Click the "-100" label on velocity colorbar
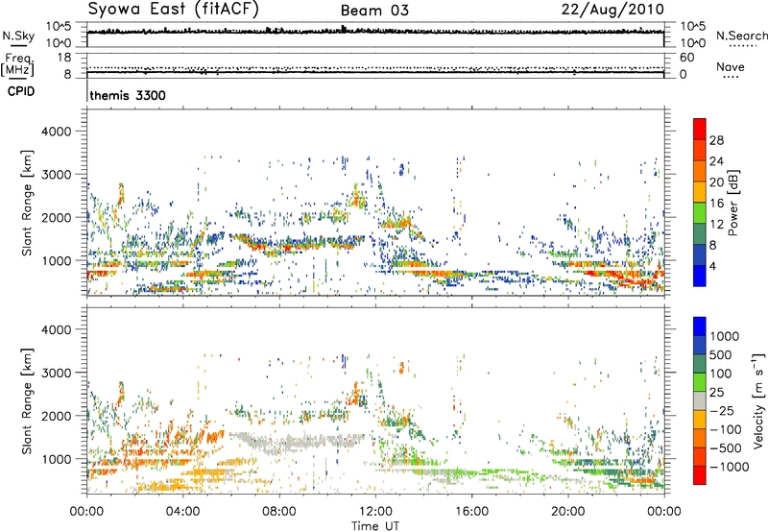The image size is (768, 532). point(726,429)
